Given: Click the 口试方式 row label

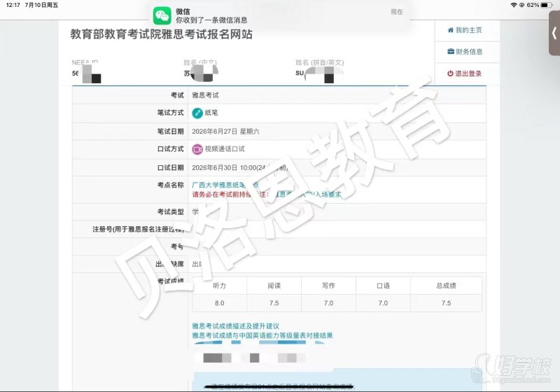Looking at the screenshot, I should click(x=170, y=149).
